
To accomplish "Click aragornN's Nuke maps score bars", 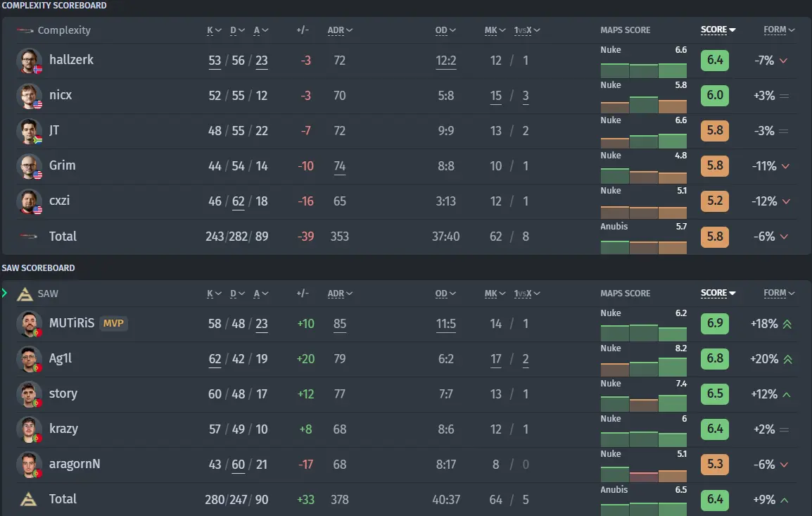I will pos(644,474).
